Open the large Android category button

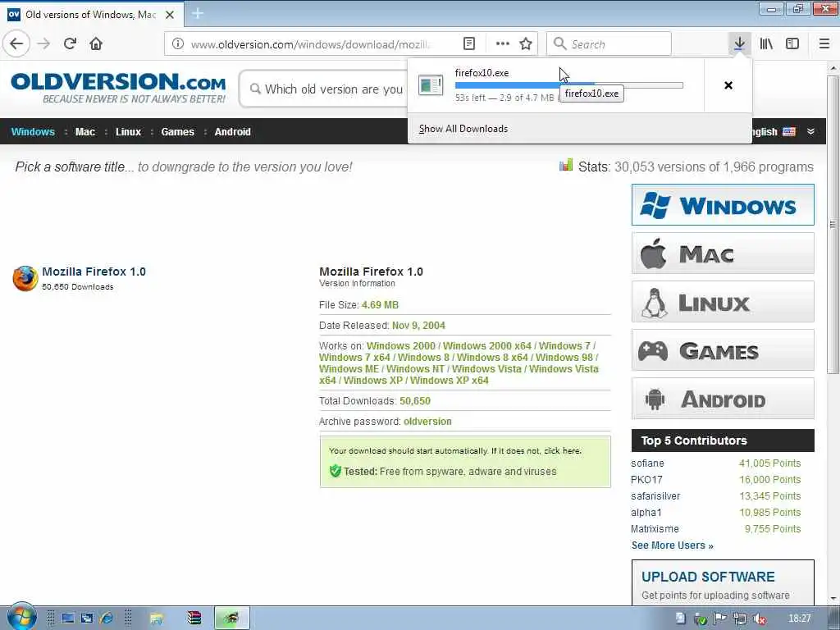click(723, 398)
